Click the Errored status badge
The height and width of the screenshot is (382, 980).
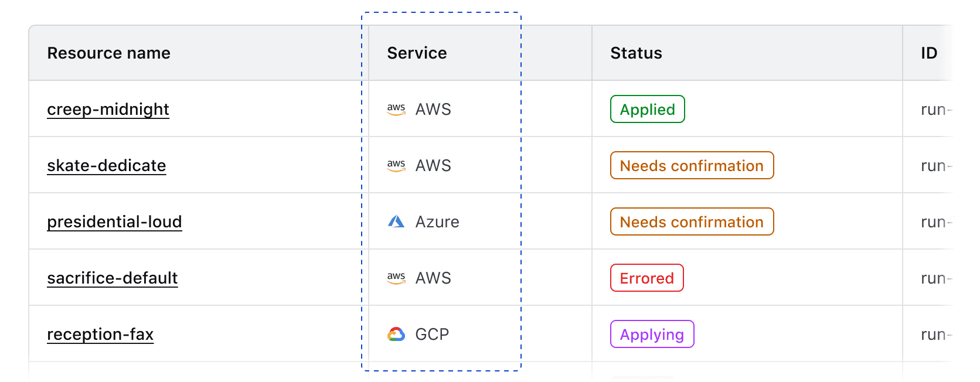(646, 278)
